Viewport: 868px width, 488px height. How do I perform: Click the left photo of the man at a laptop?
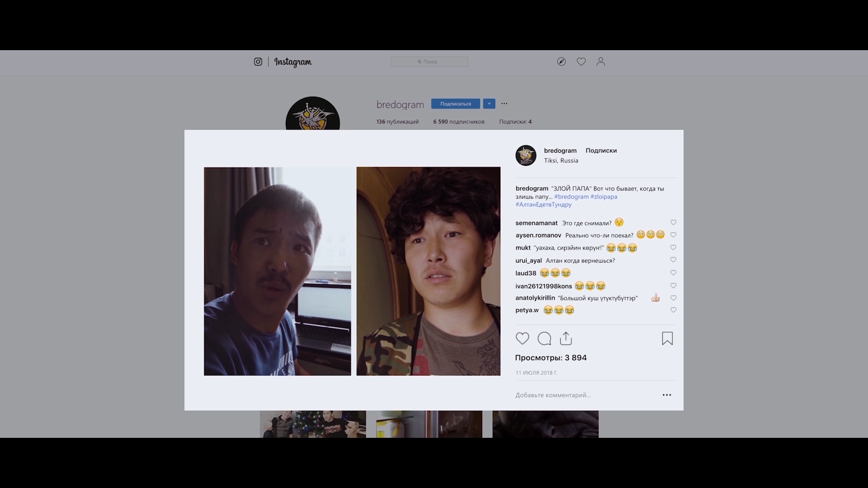277,271
